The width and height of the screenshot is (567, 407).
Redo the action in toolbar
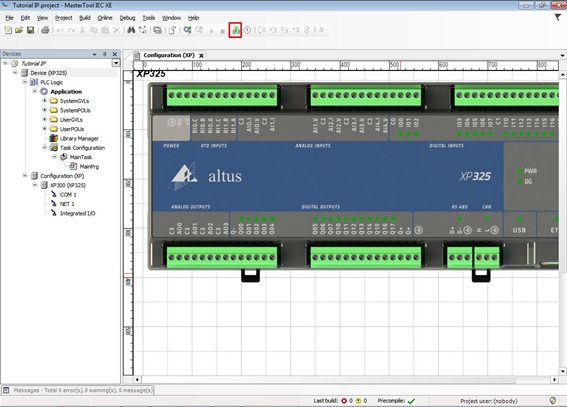point(71,30)
